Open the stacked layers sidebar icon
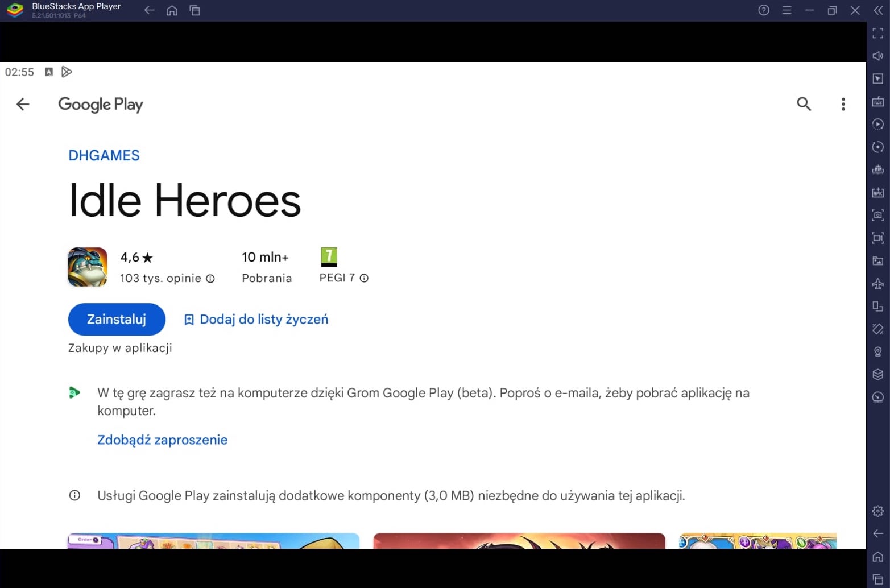Screen dimensions: 890x588 click(878, 374)
